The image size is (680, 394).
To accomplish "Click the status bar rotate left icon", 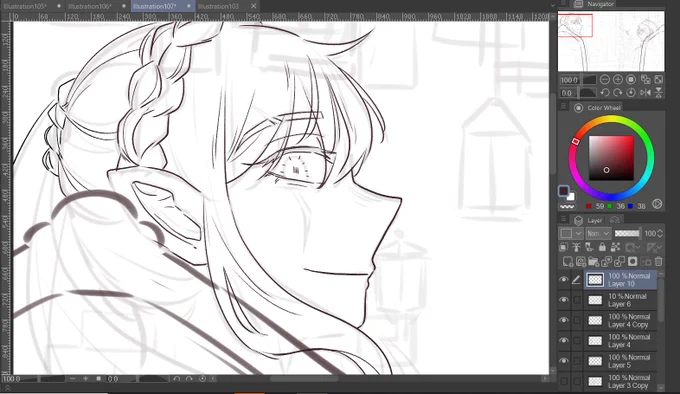I will pos(177,379).
